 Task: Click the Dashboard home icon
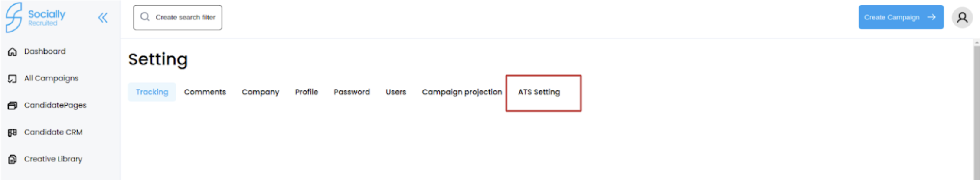[x=13, y=51]
